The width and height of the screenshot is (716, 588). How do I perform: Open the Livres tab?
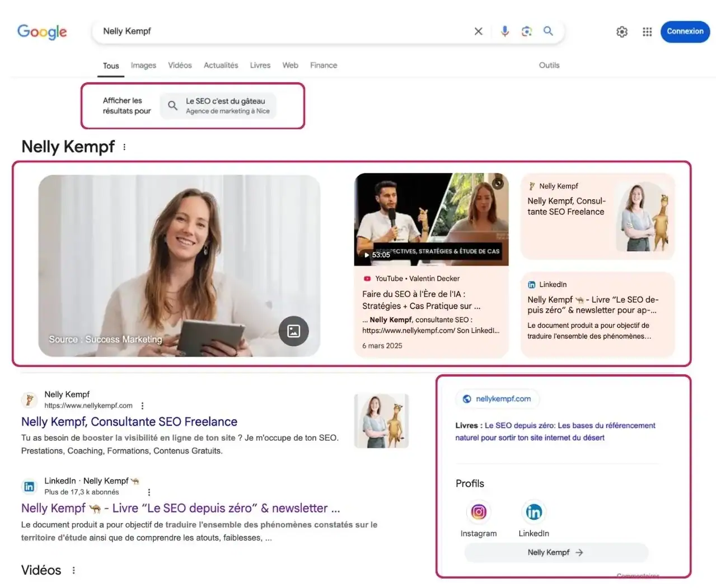[260, 65]
